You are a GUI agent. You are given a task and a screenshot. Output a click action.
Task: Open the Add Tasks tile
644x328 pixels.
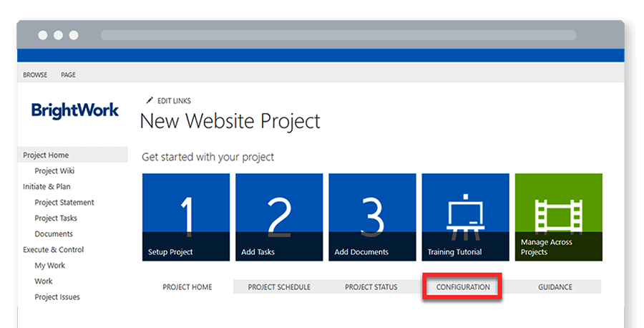(279, 217)
